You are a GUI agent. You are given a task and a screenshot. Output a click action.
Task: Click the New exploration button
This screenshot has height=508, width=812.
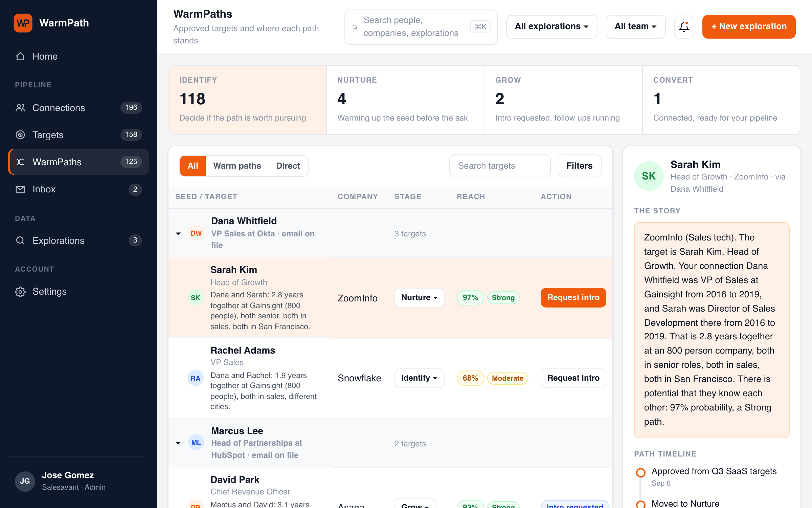tap(749, 26)
